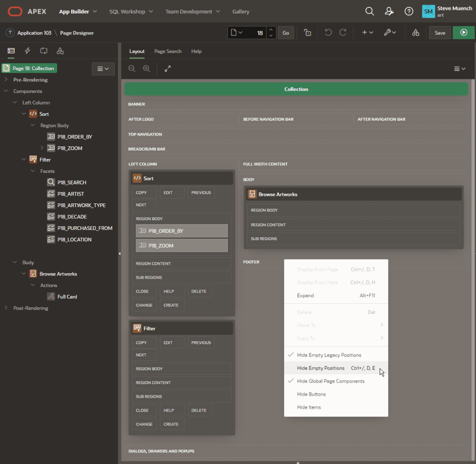
Task: Select Hide Empty Positions menu entry
Action: tap(321, 368)
